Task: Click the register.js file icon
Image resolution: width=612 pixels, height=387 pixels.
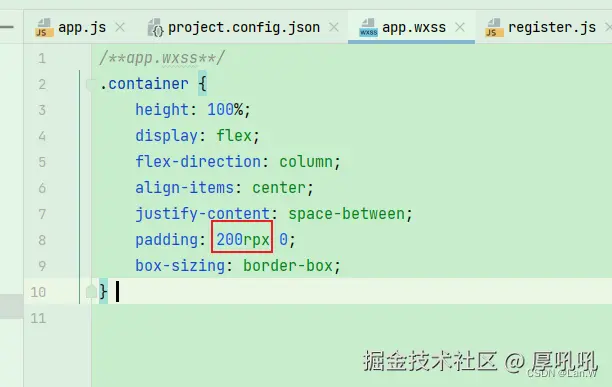Action: (x=494, y=28)
